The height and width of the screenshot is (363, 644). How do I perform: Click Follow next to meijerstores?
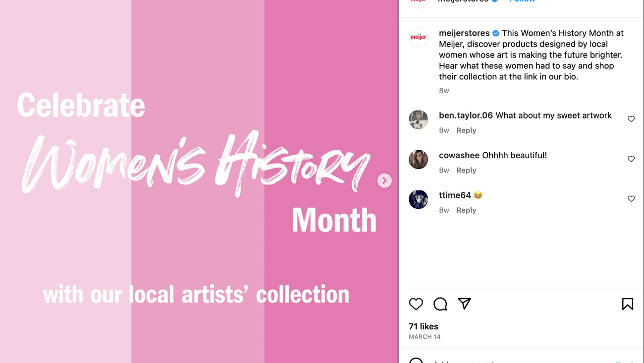(522, 1)
